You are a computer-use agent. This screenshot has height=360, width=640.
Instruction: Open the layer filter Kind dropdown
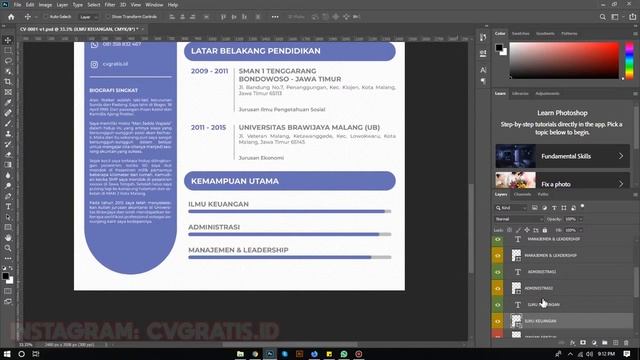click(x=511, y=208)
